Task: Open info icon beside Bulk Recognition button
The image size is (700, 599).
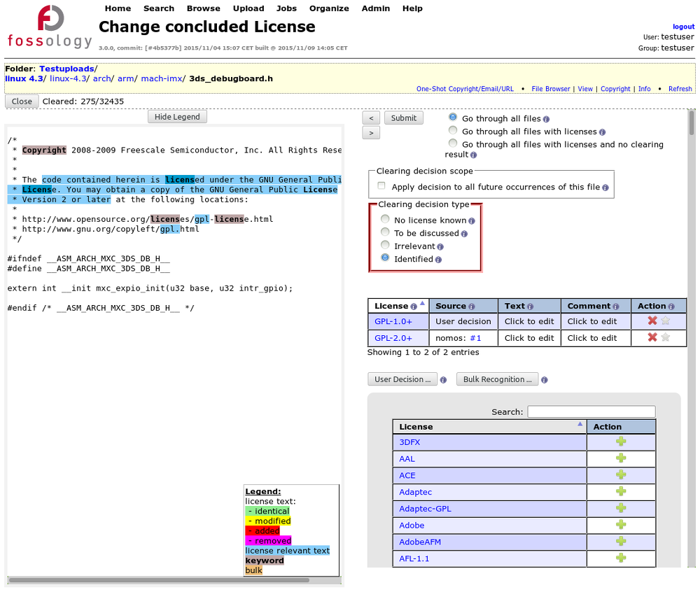Action: 545,380
